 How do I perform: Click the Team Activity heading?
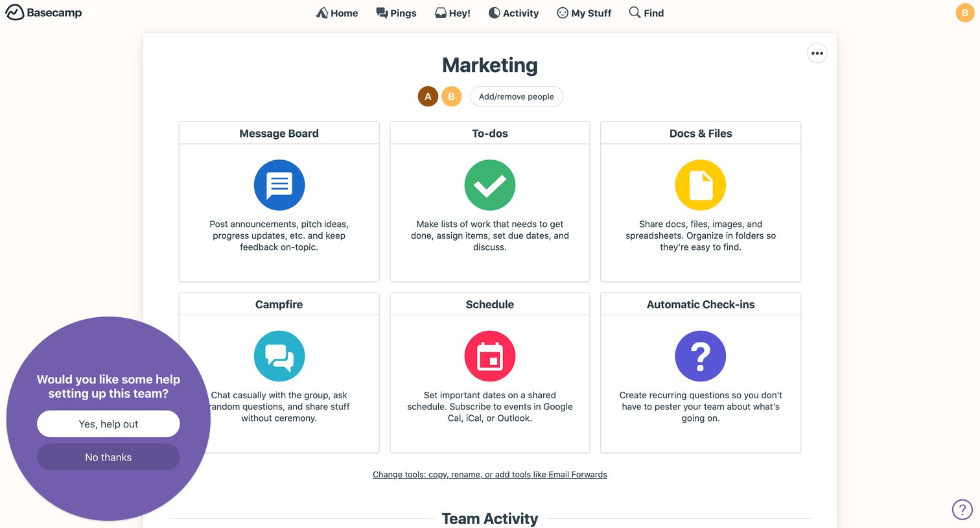pos(490,519)
